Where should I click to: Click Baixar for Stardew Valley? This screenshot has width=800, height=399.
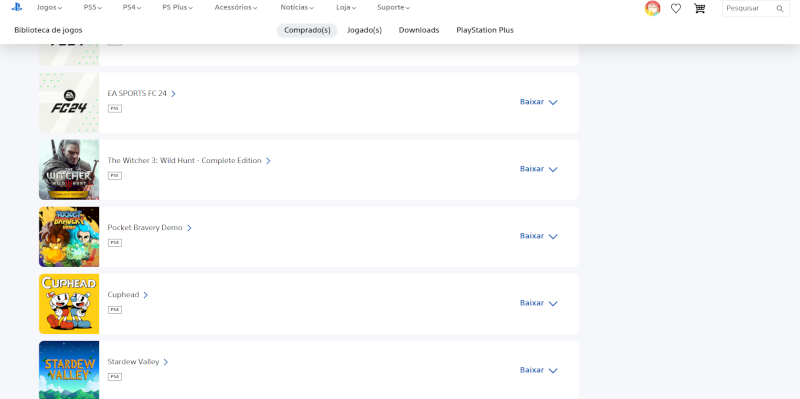click(532, 370)
